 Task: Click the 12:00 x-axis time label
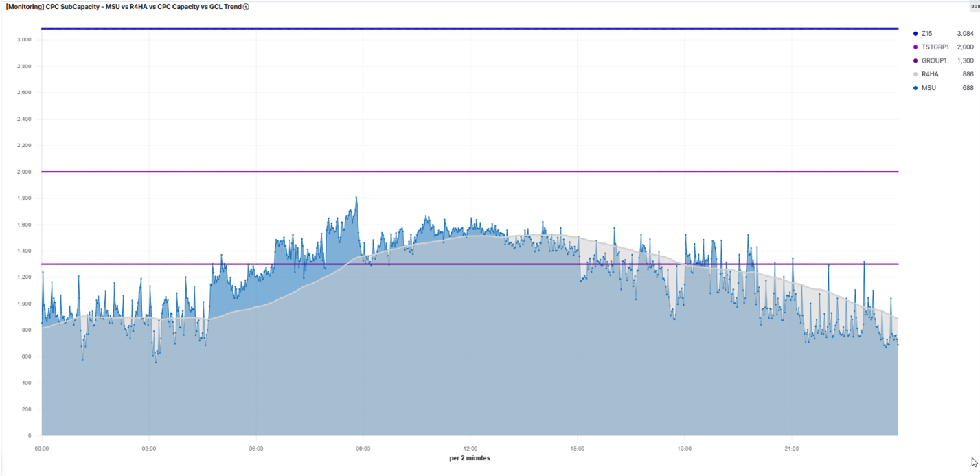pyautogui.click(x=470, y=449)
